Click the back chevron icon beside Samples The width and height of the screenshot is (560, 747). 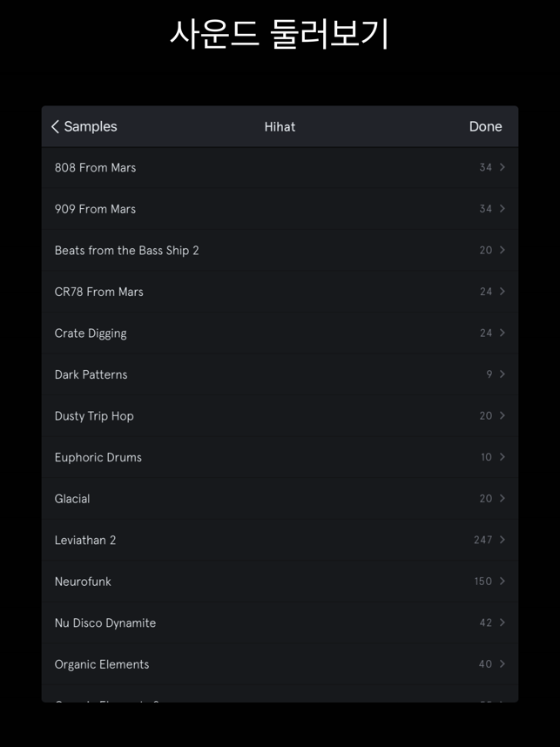pos(55,127)
